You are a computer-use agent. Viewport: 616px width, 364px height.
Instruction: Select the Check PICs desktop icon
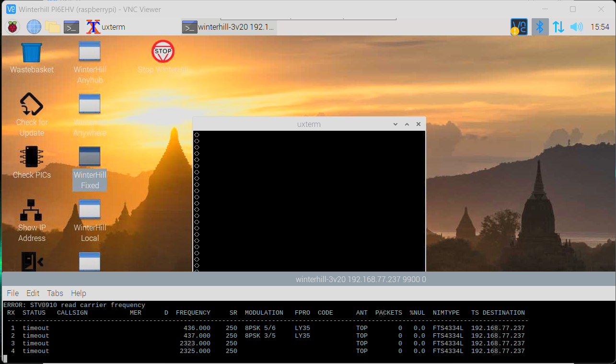(32, 158)
